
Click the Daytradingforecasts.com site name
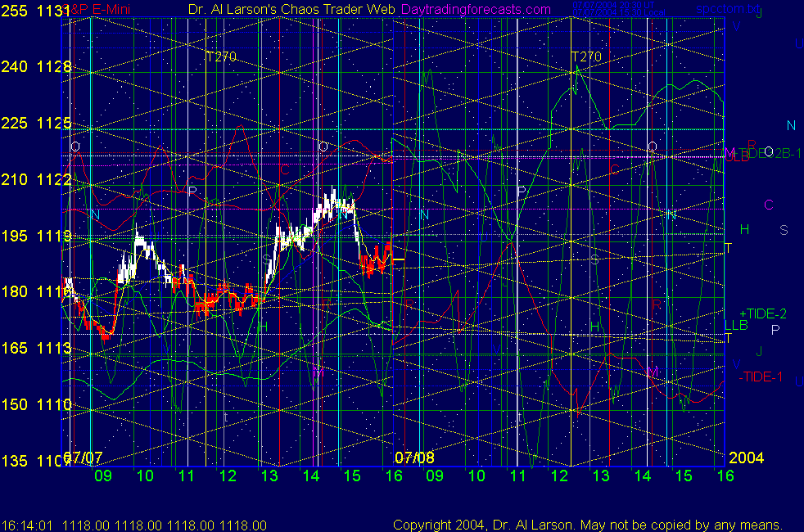pyautogui.click(x=476, y=10)
